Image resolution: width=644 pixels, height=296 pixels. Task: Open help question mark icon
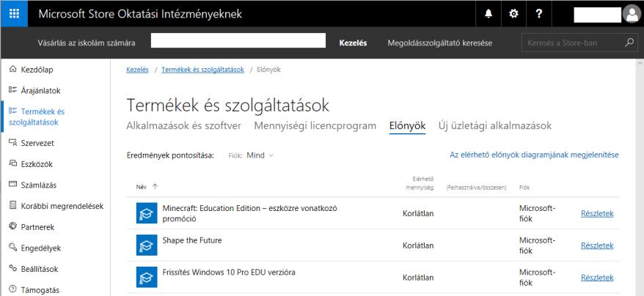pos(539,14)
